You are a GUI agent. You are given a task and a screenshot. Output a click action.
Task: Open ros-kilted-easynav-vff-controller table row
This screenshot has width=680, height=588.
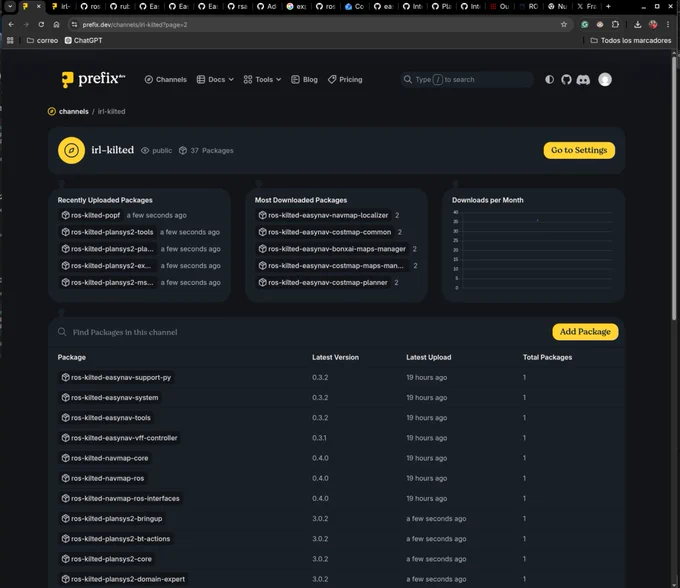click(336, 438)
